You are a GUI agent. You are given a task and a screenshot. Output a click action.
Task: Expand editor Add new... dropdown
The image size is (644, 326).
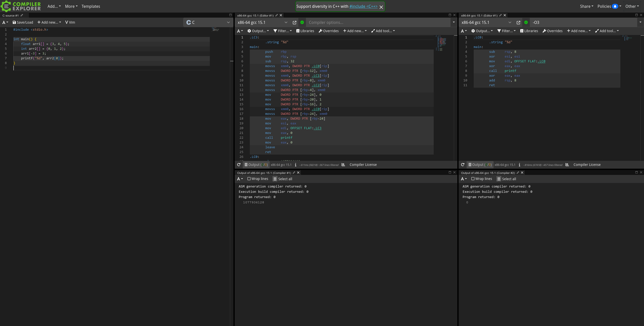(x=49, y=22)
